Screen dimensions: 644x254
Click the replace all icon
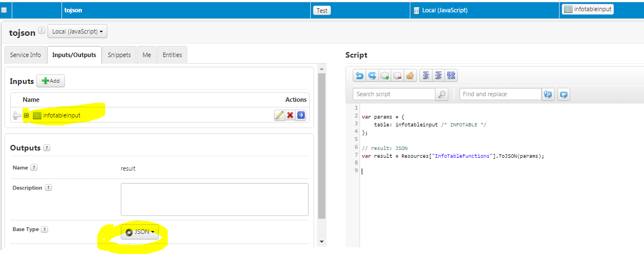(564, 95)
